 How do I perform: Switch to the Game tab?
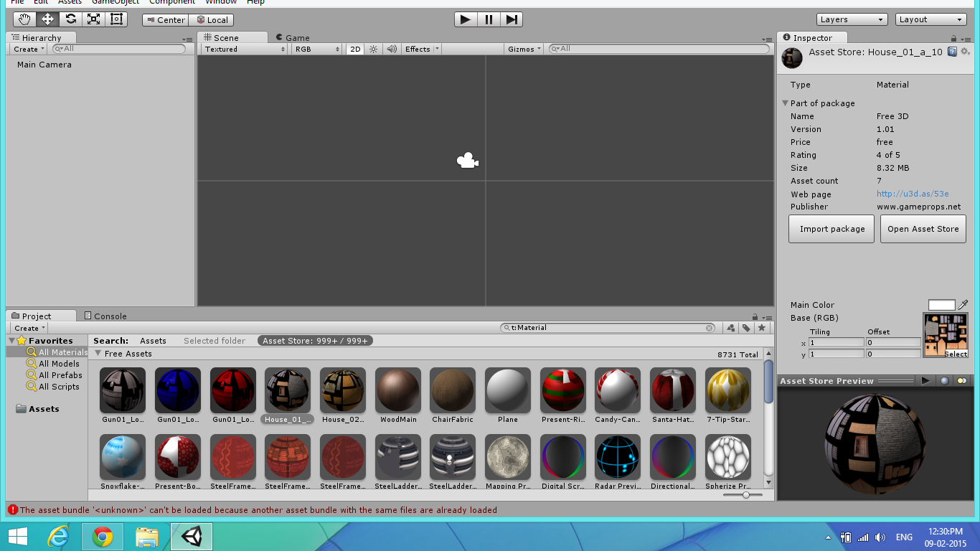[293, 38]
